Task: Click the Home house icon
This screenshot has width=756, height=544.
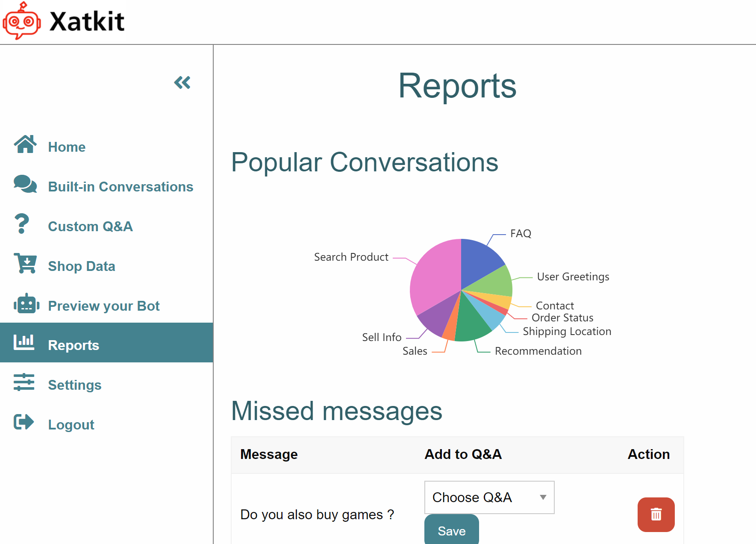Action: point(25,144)
